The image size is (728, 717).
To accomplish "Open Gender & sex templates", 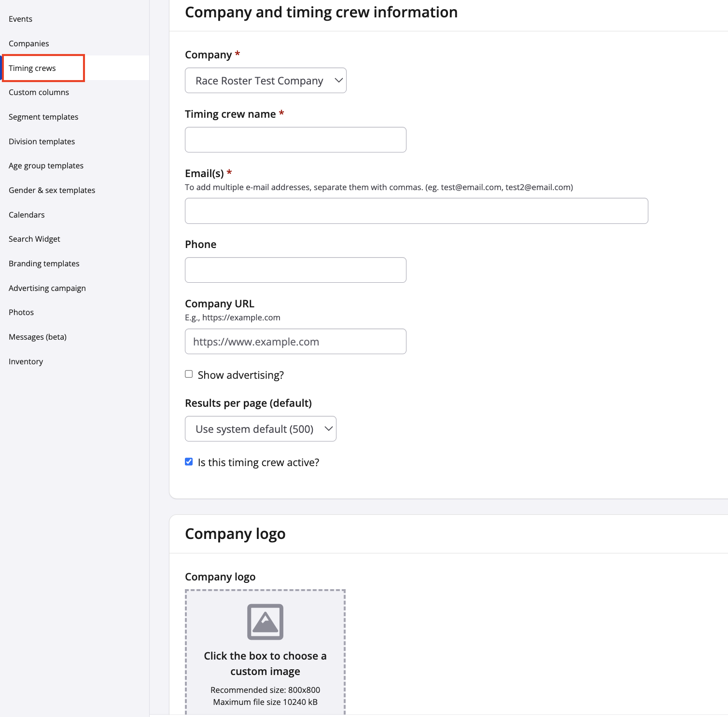I will [52, 190].
